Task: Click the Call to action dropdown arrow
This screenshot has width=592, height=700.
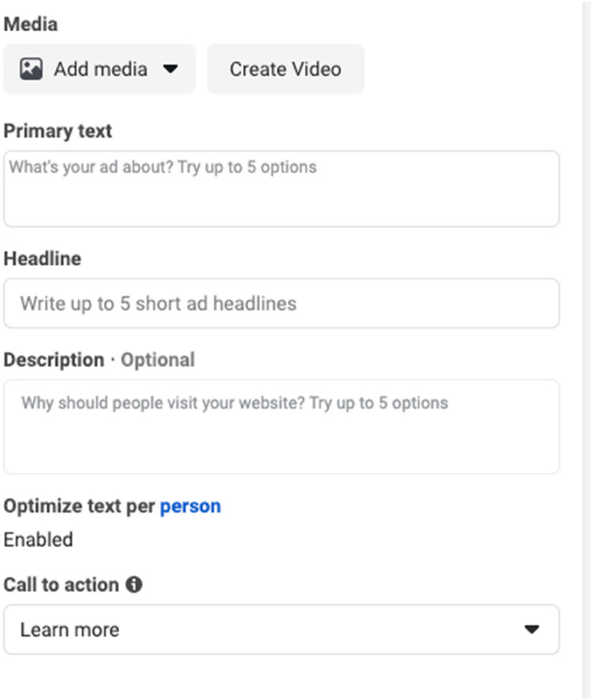Action: point(531,630)
